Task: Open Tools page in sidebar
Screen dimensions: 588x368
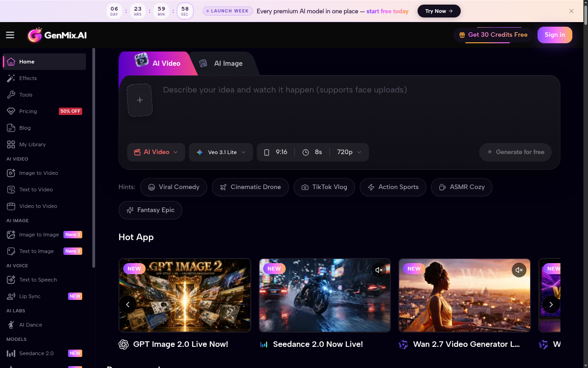Action: click(44, 95)
